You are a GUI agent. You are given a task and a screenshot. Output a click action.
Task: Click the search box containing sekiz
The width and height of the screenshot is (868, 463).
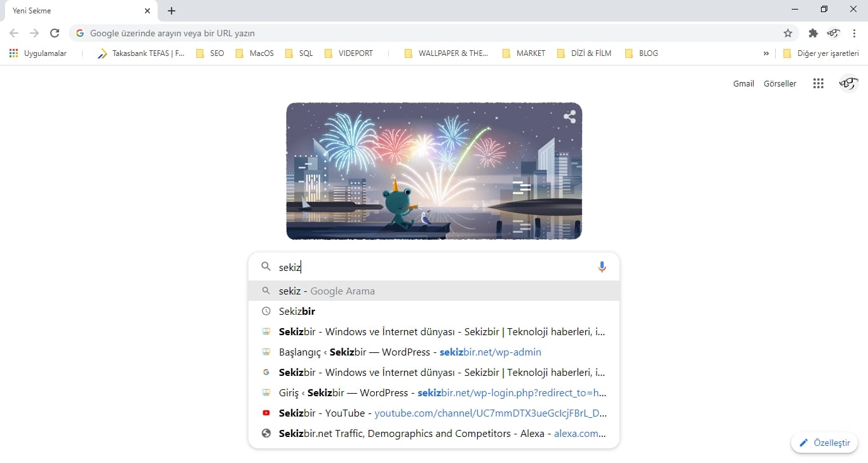433,267
